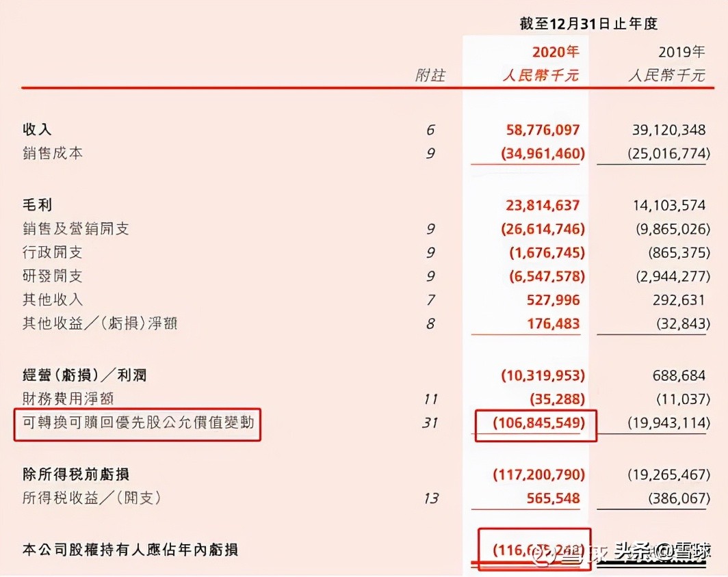
Task: Select the highlighted (106,845,549) value box
Action: (536, 425)
